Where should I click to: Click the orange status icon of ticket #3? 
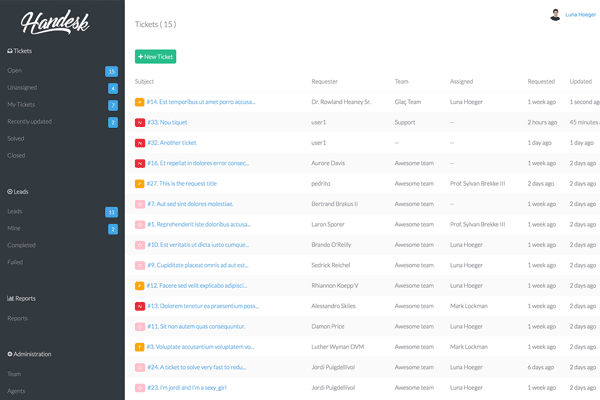[140, 347]
